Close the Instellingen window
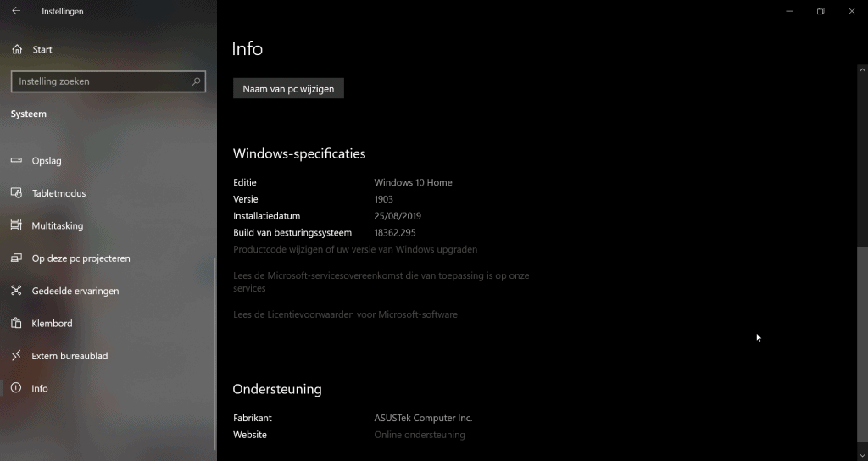This screenshot has height=461, width=868. pos(851,11)
